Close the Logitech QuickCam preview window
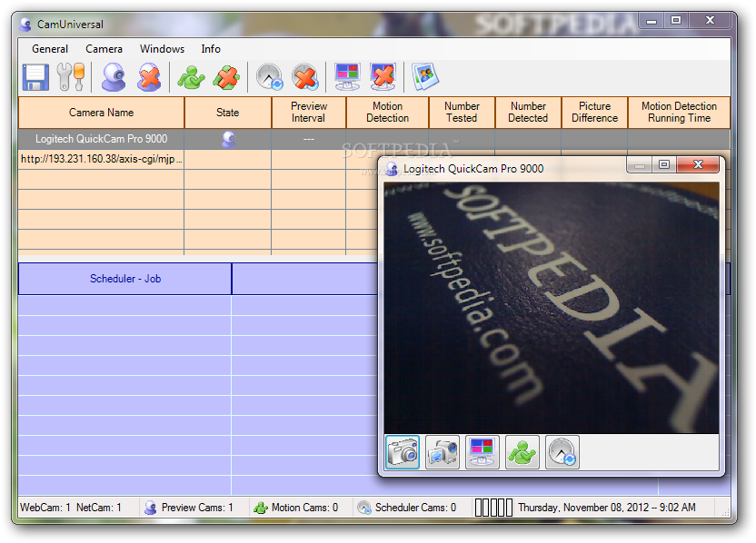This screenshot has height=543, width=756. 698,164
